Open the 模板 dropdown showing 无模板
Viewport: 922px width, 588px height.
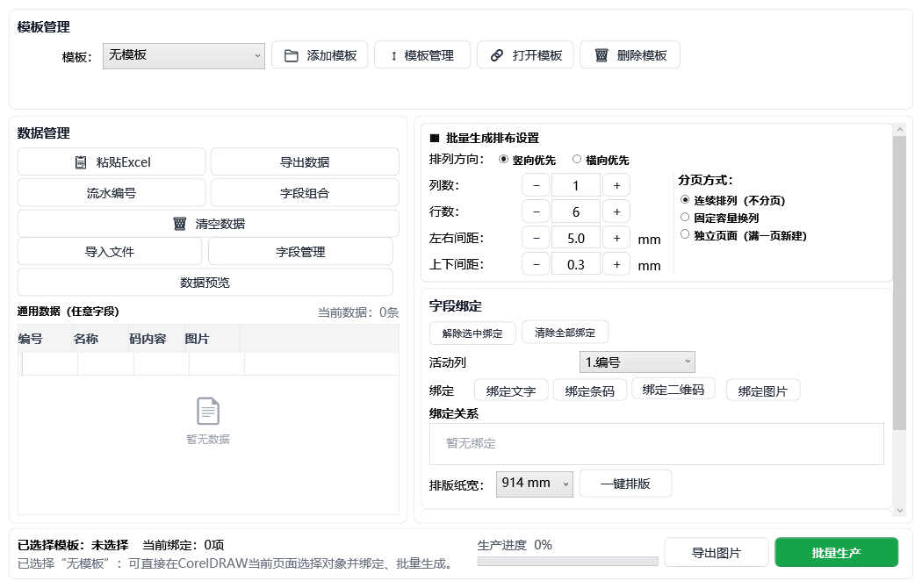point(184,56)
